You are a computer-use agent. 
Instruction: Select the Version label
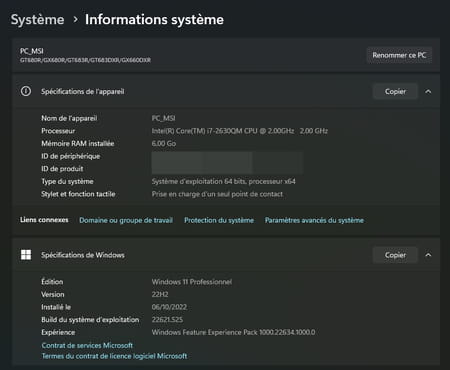tap(53, 295)
